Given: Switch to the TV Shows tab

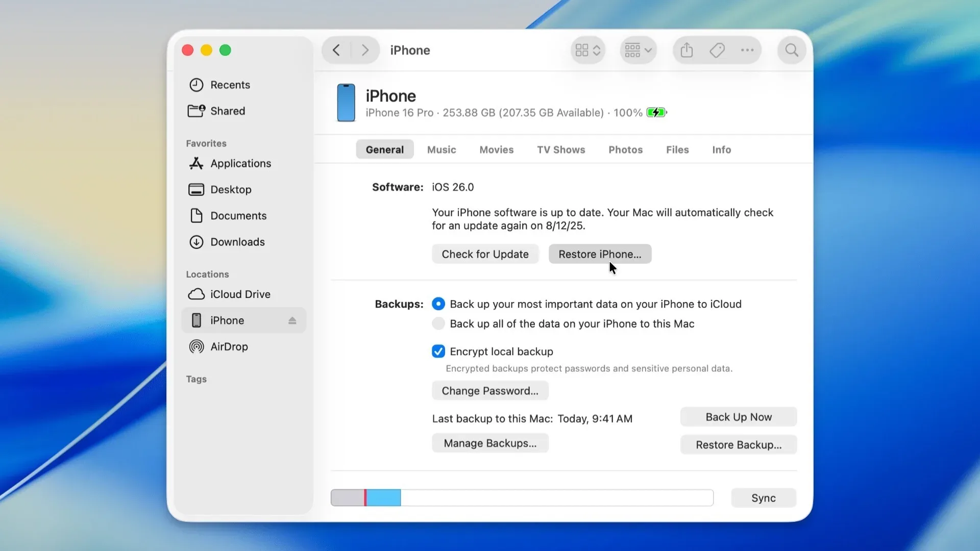Looking at the screenshot, I should coord(561,149).
